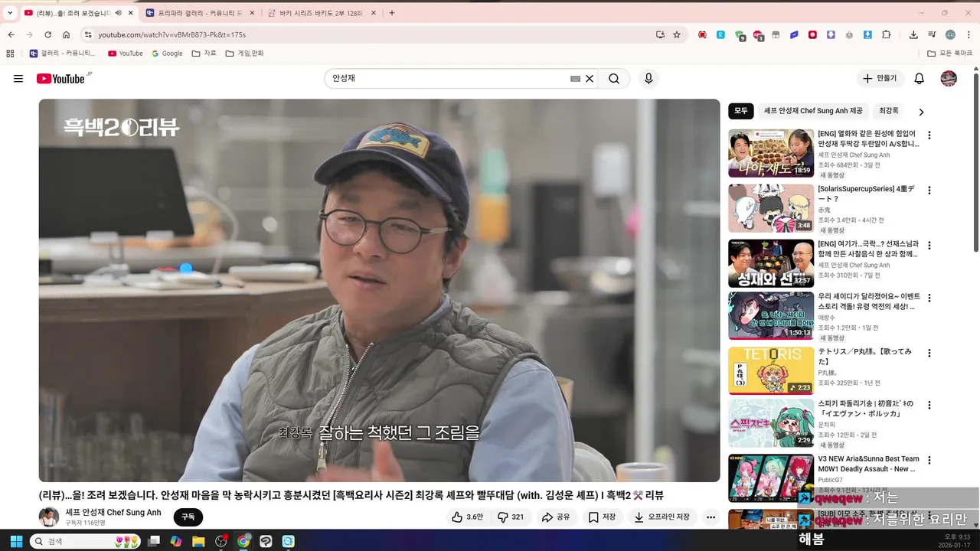Open browser home page icon
980x551 pixels.
pyautogui.click(x=67, y=34)
